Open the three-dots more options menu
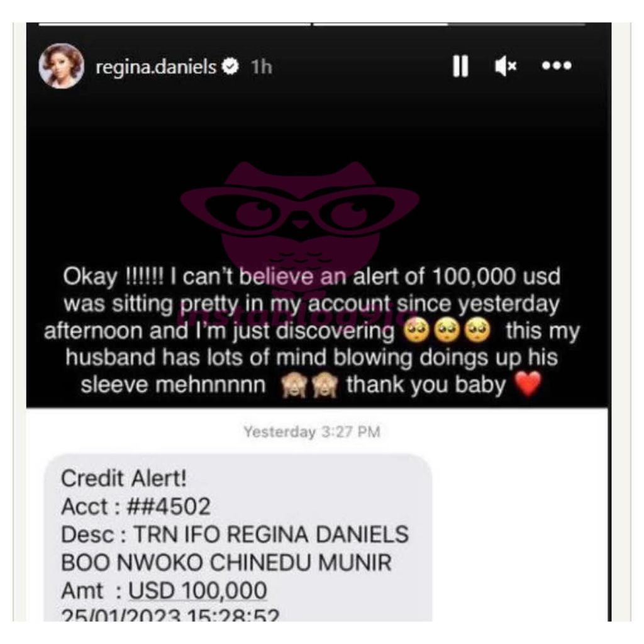The width and height of the screenshot is (644, 644). point(557,65)
